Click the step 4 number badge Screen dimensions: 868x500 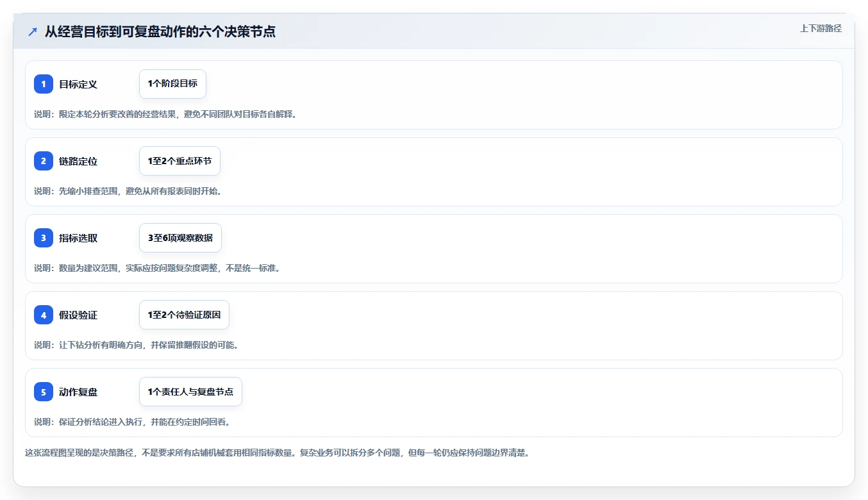pos(44,315)
